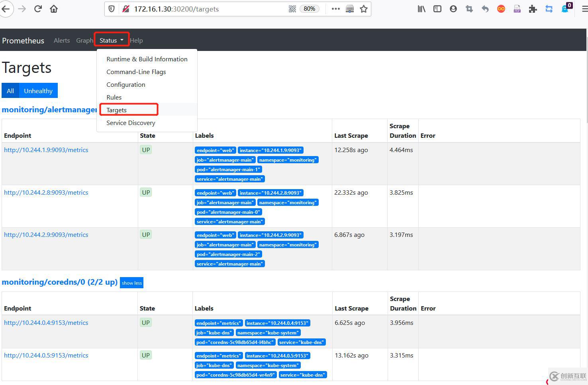Viewport: 588px width, 385px height.
Task: Open the Firefox library icon
Action: (x=421, y=9)
